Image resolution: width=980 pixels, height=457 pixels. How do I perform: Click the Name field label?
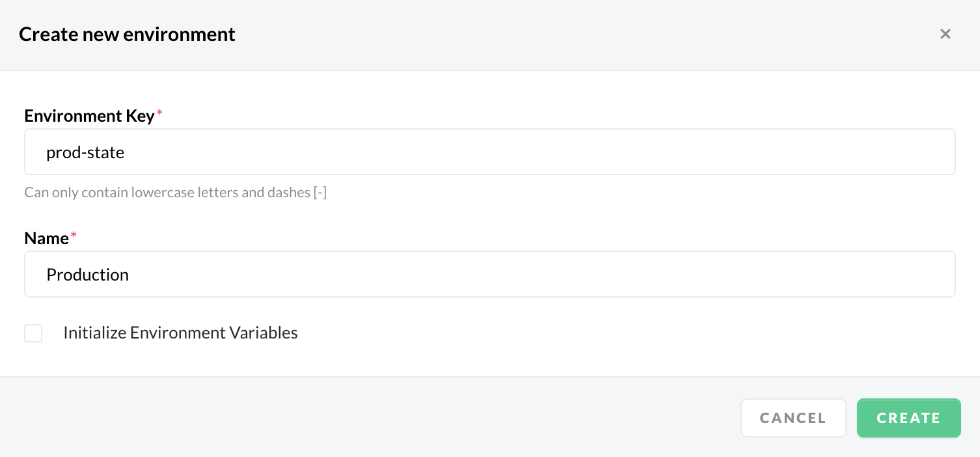click(x=46, y=238)
